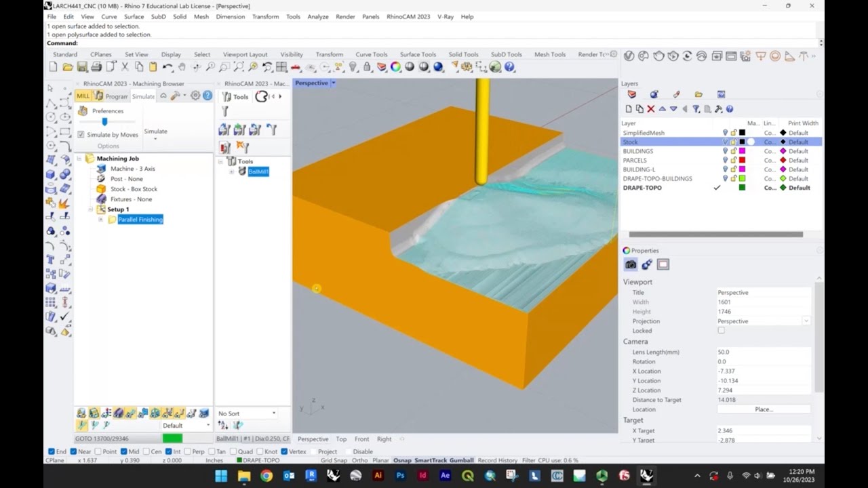Unlock toggle for the PARCELS layer
The height and width of the screenshot is (488, 868).
pyautogui.click(x=733, y=161)
